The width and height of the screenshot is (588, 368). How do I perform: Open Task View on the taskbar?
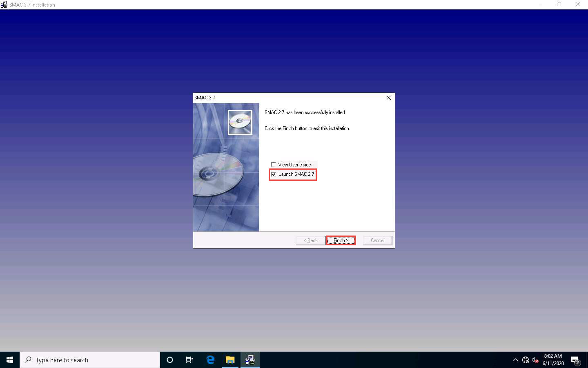click(x=189, y=360)
